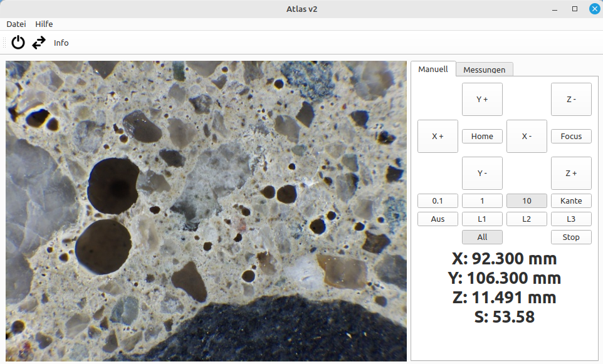Open Info from the toolbar

(61, 43)
